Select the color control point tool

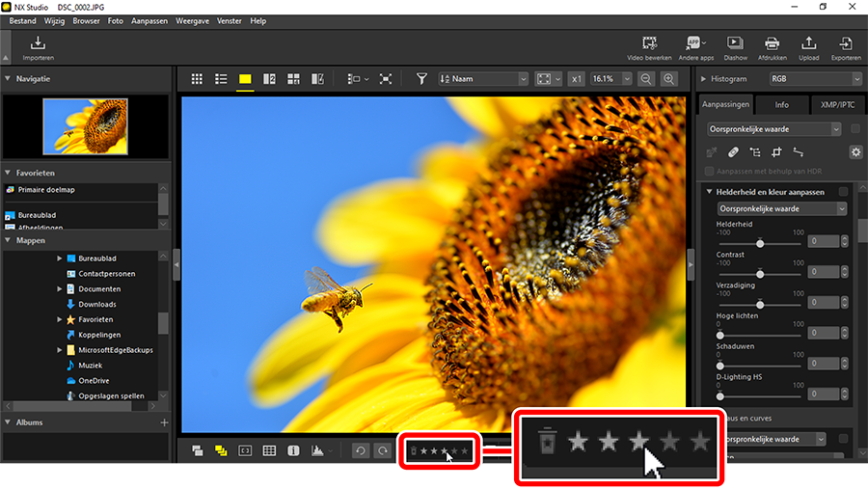pyautogui.click(x=755, y=151)
